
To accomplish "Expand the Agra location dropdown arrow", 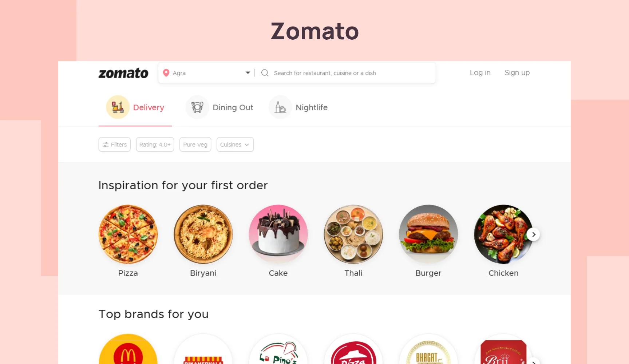I will (x=248, y=73).
